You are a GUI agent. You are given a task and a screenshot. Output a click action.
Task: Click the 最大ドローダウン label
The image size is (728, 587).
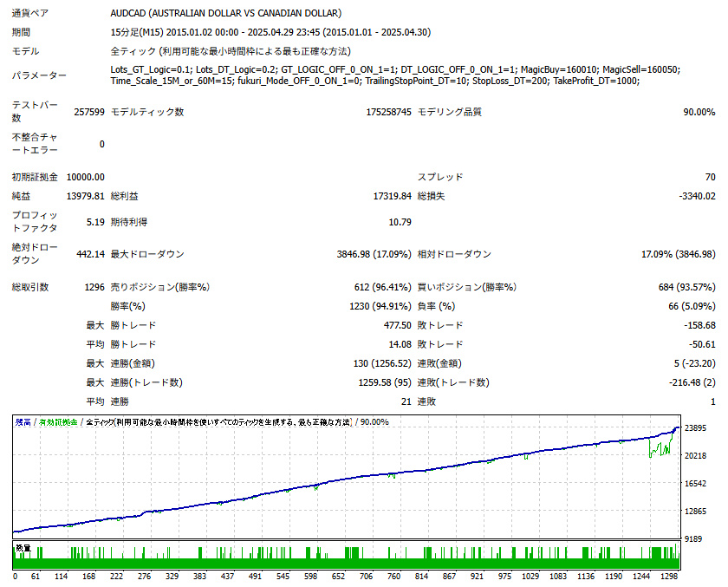tap(147, 254)
